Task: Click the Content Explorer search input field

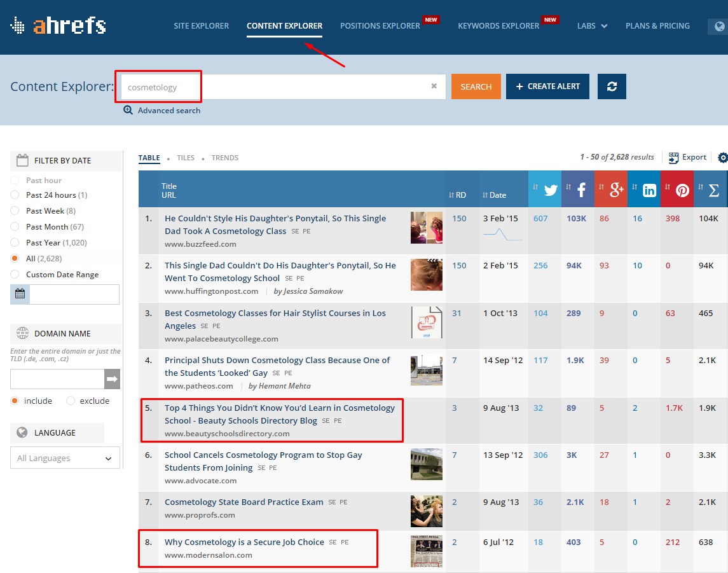Action: [283, 87]
